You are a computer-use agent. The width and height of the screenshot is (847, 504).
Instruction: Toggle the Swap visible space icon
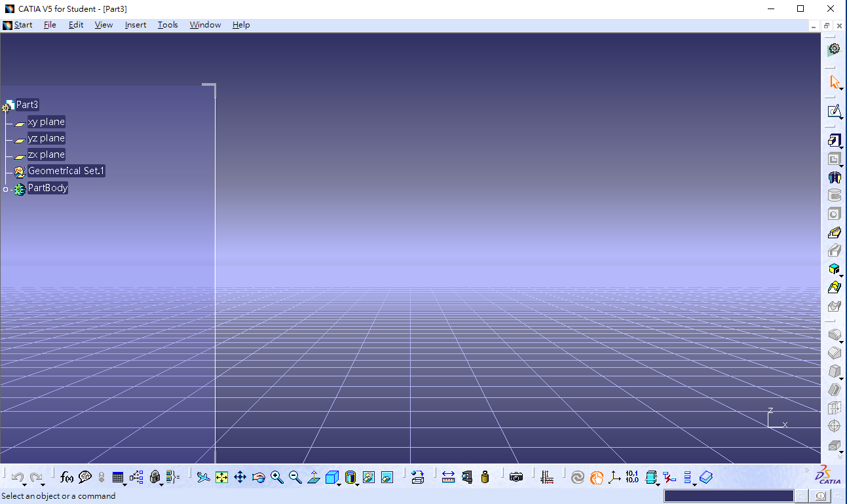coord(387,477)
